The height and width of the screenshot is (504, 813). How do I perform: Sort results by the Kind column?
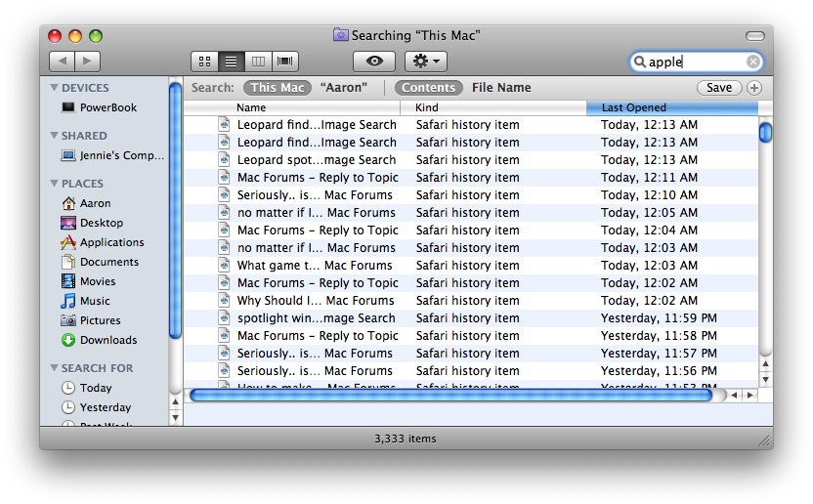coord(493,107)
